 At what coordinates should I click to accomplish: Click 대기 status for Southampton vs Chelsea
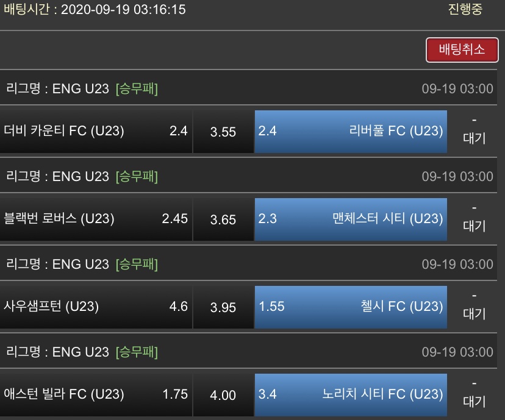(474, 313)
